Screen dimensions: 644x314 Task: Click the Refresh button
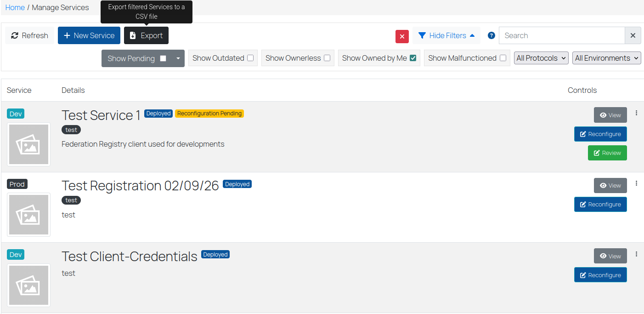29,35
